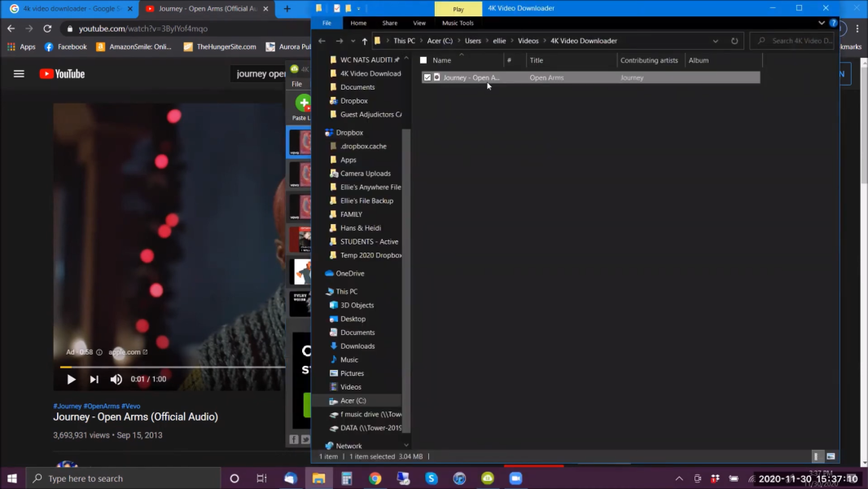This screenshot has width=868, height=489.
Task: Click Chrome back arrow
Action: 11,29
